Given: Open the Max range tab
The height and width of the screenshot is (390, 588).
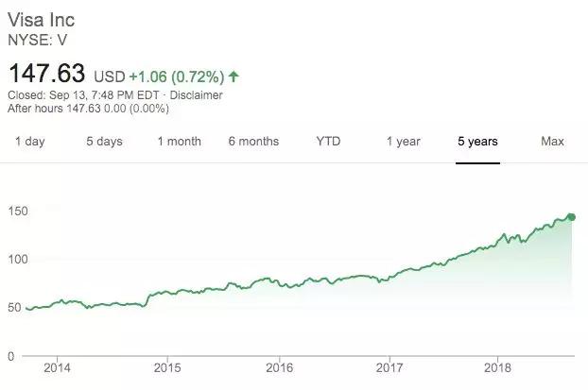Looking at the screenshot, I should 552,142.
